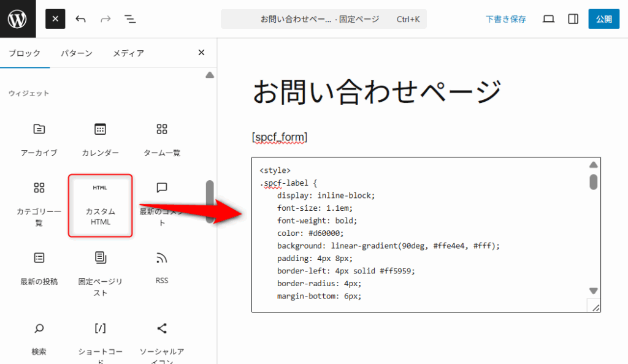Insert the RSS block

162,267
